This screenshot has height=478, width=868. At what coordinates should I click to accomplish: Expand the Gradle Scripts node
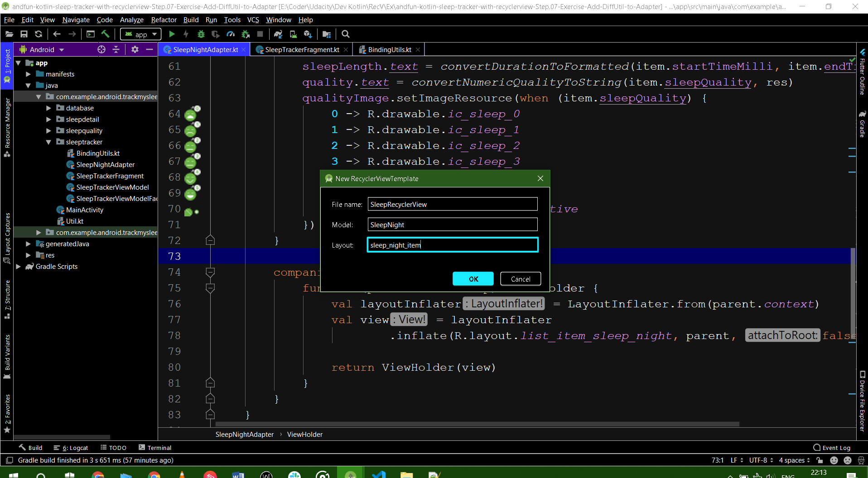tap(18, 267)
